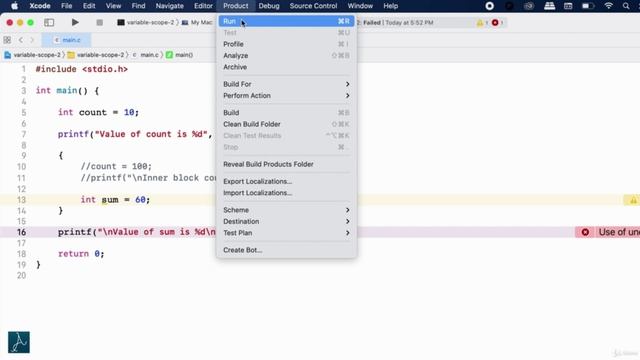Click the Stop button in toolbar

click(x=99, y=22)
